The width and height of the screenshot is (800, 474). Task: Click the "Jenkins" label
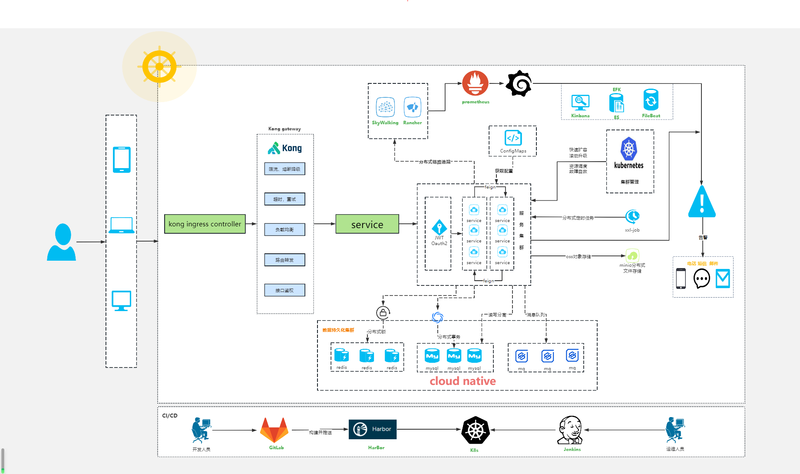pyautogui.click(x=572, y=450)
